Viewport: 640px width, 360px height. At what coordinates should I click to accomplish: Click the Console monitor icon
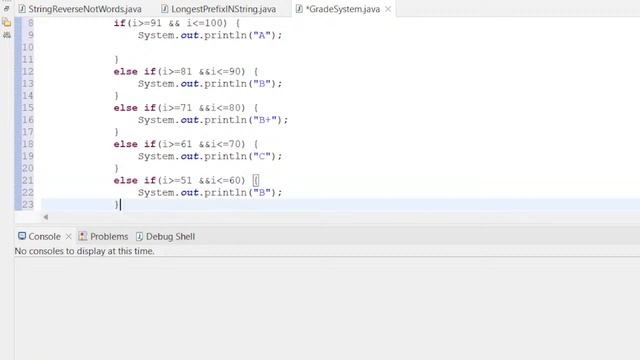coord(22,236)
